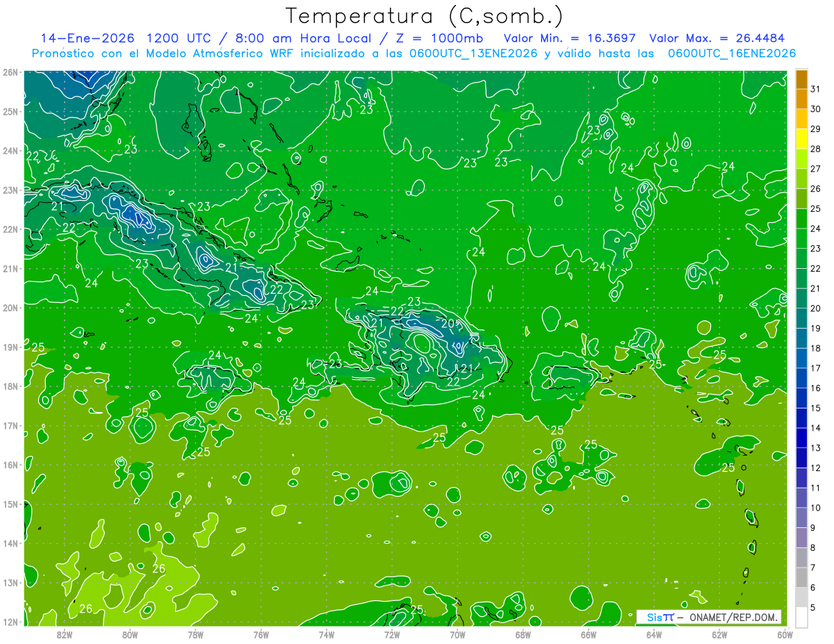834x644 pixels.
Task: Click the "22N" latitude axis label
Action: [x=10, y=229]
